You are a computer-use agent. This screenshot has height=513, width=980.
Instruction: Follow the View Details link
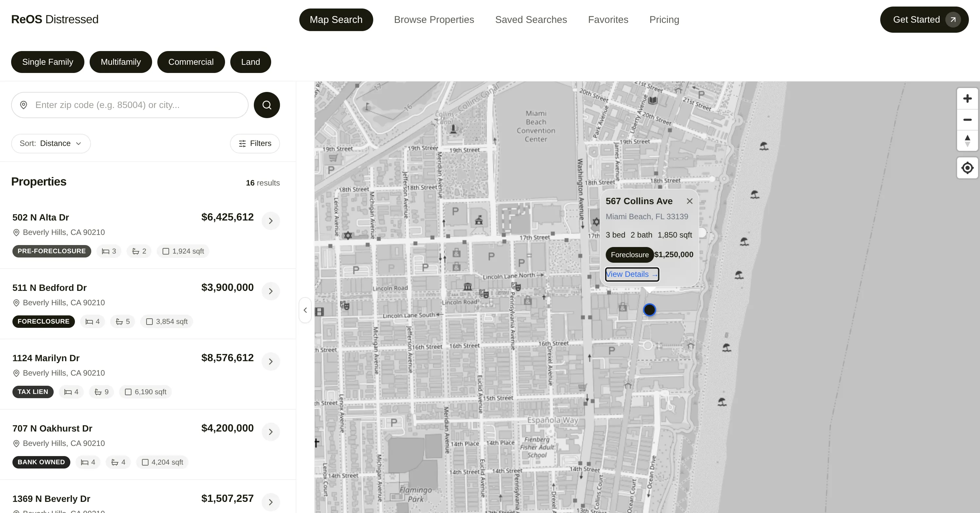(632, 274)
